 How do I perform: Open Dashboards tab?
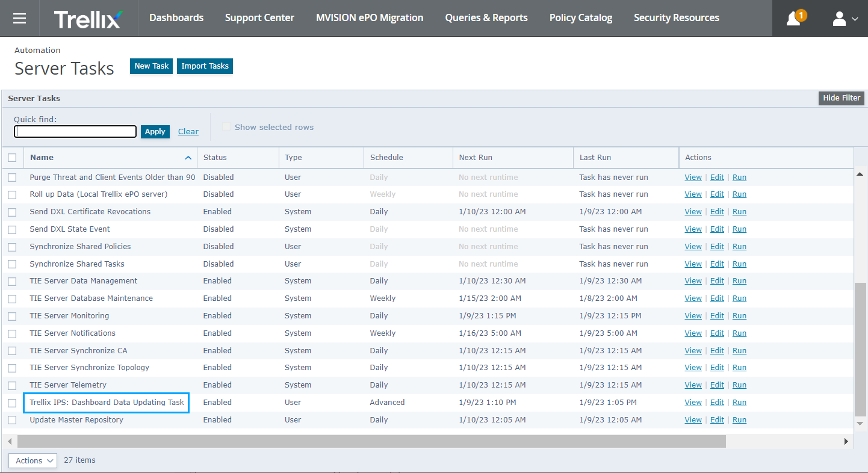click(x=176, y=18)
